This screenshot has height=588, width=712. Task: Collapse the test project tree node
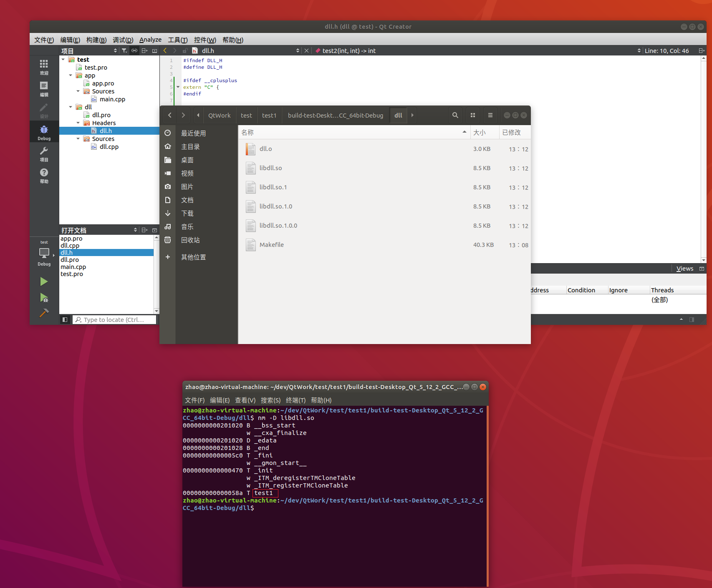[x=63, y=60]
